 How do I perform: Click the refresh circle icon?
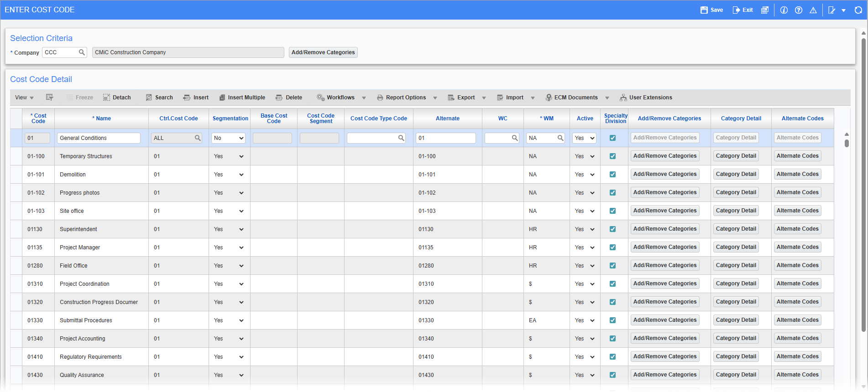point(858,10)
